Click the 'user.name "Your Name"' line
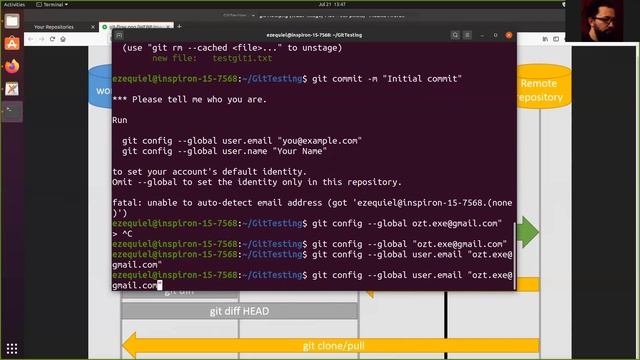The width and height of the screenshot is (640, 360). (224, 151)
